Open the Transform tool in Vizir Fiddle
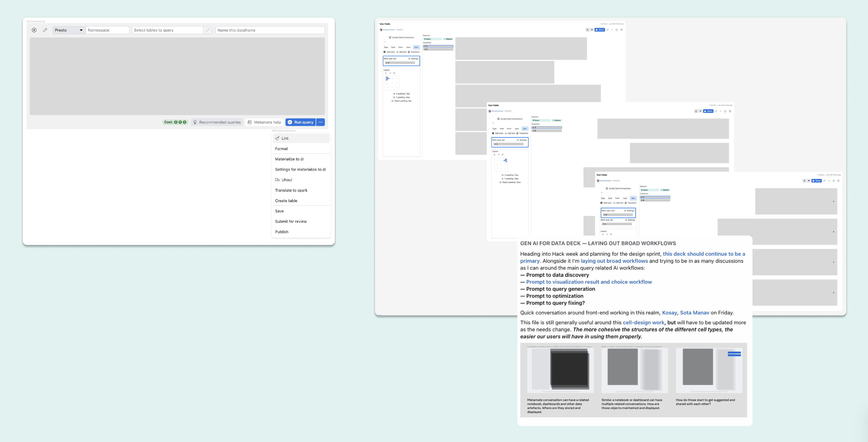Screen dimensions: 868x442 tap(415, 52)
